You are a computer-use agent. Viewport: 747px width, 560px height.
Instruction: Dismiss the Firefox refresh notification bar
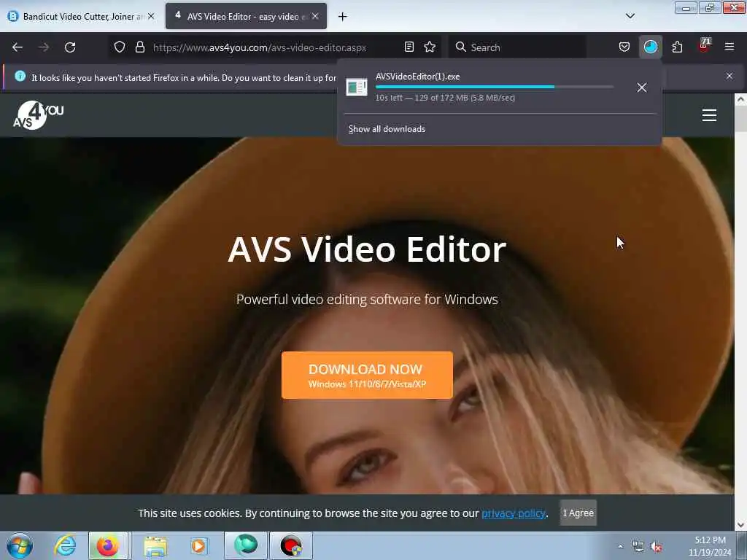[x=729, y=76]
